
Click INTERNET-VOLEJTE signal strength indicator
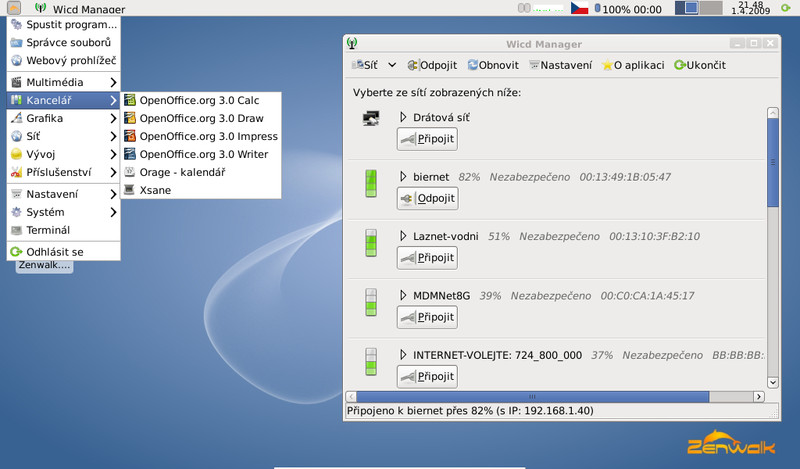point(371,361)
